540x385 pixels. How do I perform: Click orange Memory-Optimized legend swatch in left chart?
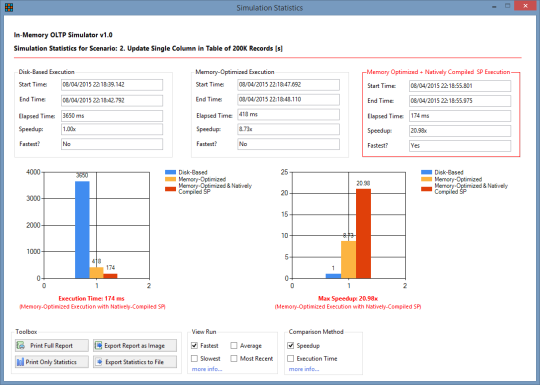(170, 179)
